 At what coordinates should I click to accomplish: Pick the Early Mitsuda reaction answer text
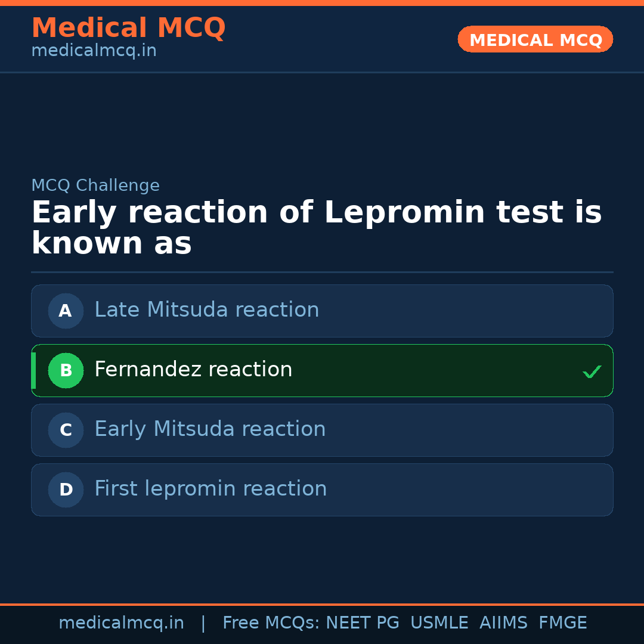(x=210, y=429)
